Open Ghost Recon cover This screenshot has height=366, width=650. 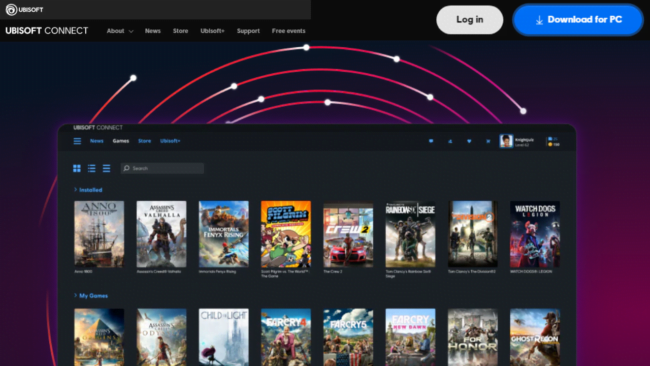pos(535,337)
